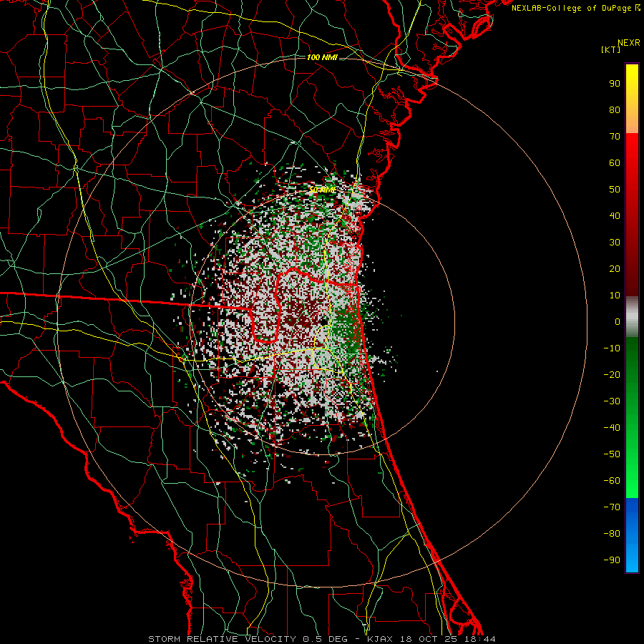Viewport: 644px width, 644px height.
Task: Click the 70 value on velocity scale
Action: (x=615, y=137)
